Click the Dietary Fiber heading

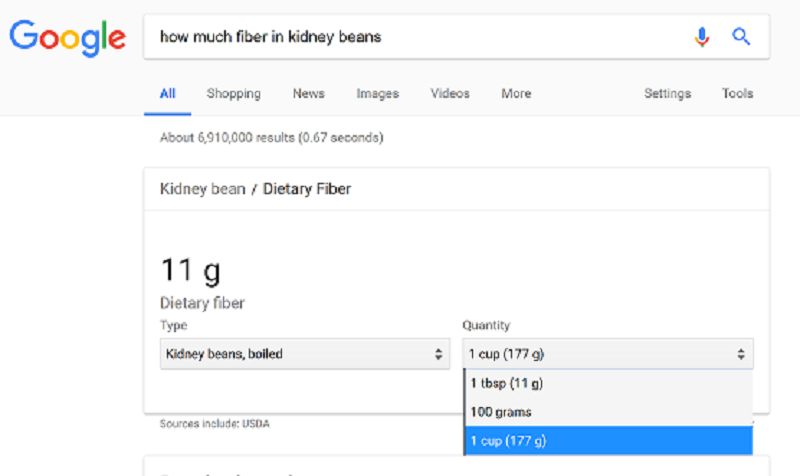[307, 189]
